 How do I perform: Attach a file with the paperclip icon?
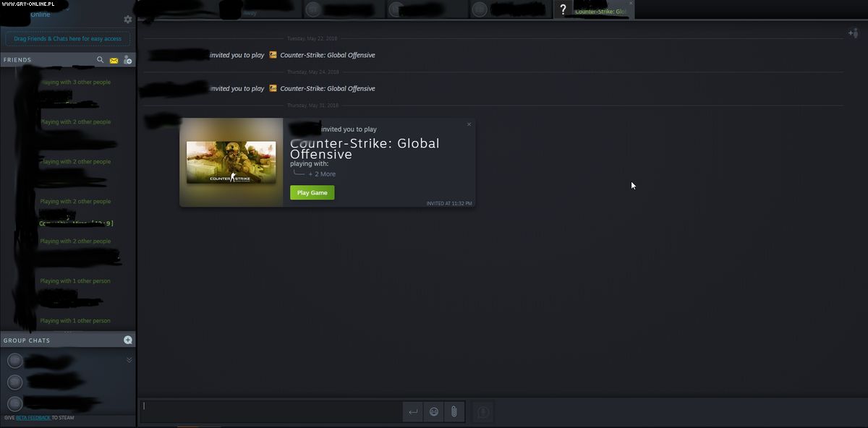[454, 412]
